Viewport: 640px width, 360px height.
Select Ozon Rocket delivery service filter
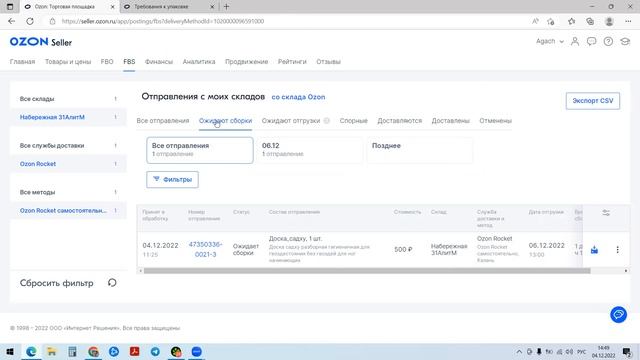coord(68,164)
